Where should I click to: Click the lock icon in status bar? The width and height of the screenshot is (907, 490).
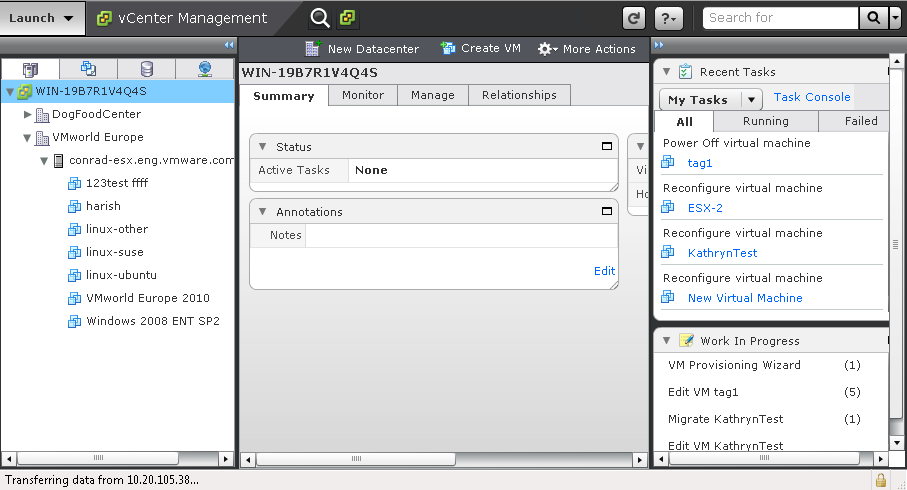(x=880, y=480)
